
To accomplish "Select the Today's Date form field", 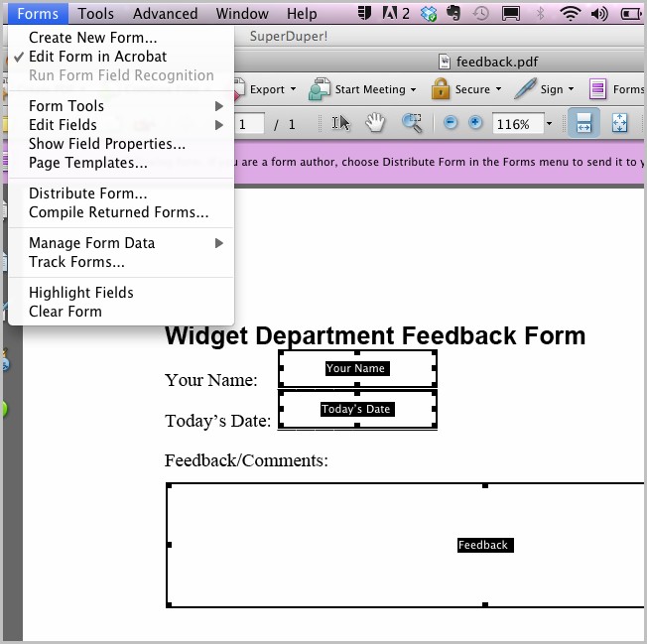I will tap(357, 409).
